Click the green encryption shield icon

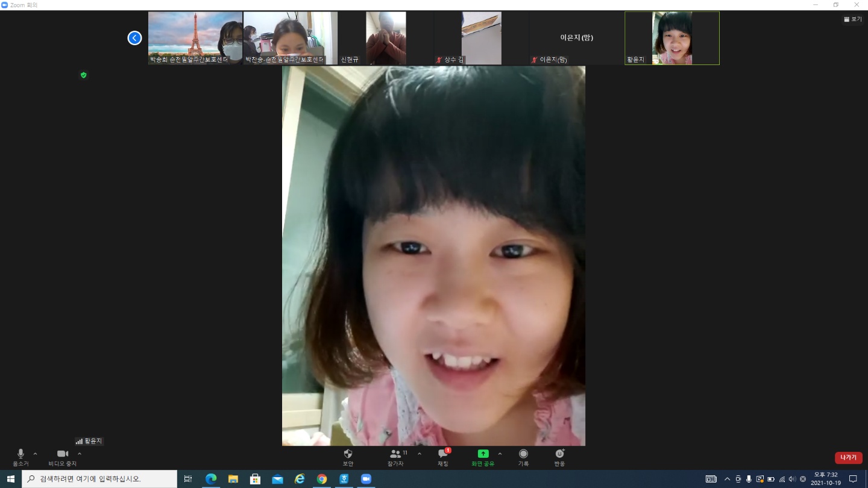pos(84,75)
